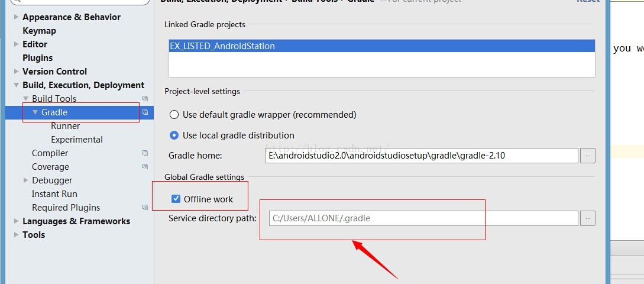Viewport: 644px width, 284px height.
Task: Open Instant Run settings
Action: 54,193
